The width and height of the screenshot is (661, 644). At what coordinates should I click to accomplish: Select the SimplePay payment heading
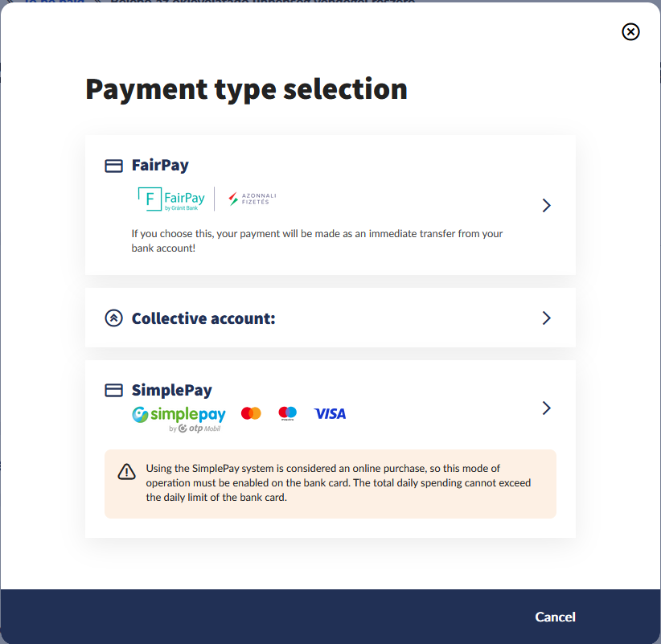(x=171, y=391)
